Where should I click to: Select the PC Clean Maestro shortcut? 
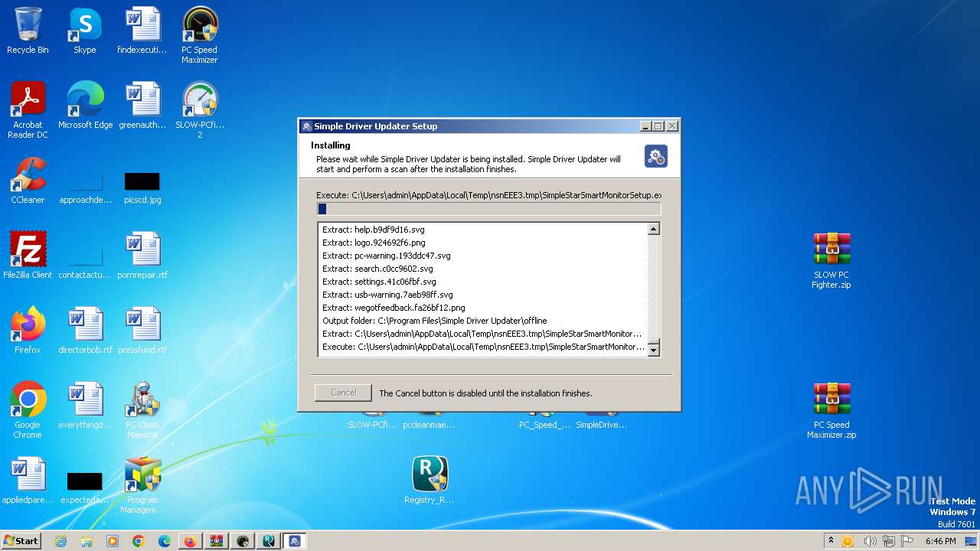point(142,409)
